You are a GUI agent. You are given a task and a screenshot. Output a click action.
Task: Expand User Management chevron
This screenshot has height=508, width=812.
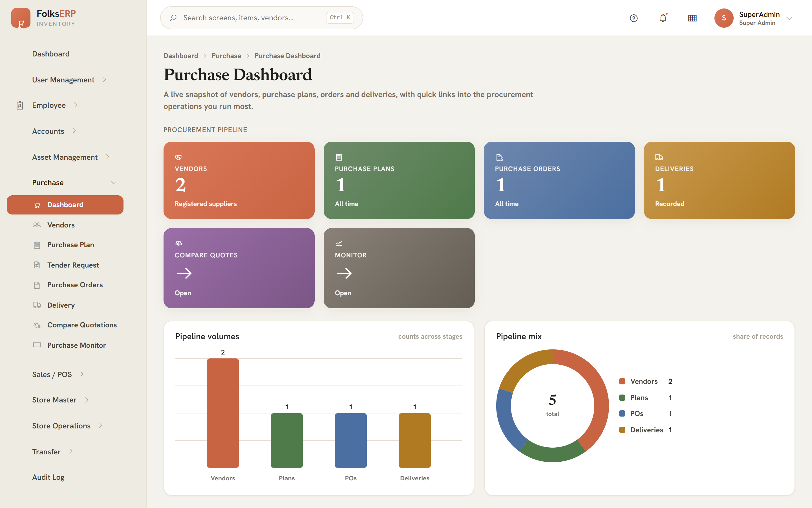[x=104, y=79]
